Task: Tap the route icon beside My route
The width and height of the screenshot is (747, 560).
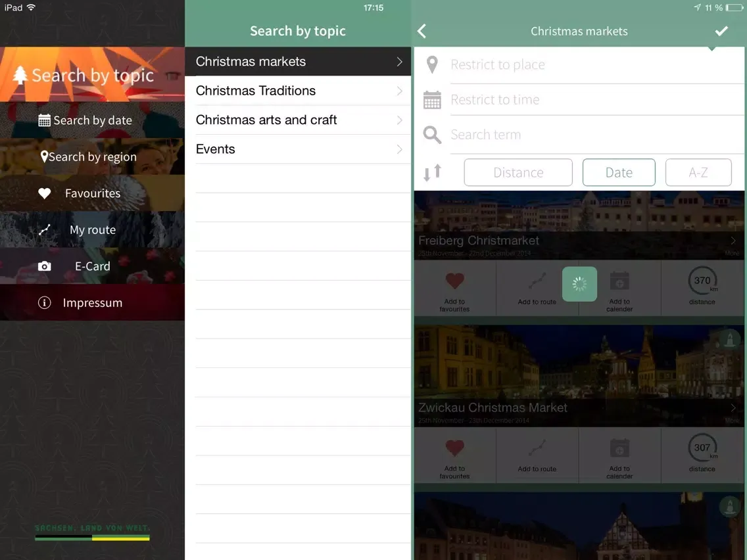Action: (44, 230)
